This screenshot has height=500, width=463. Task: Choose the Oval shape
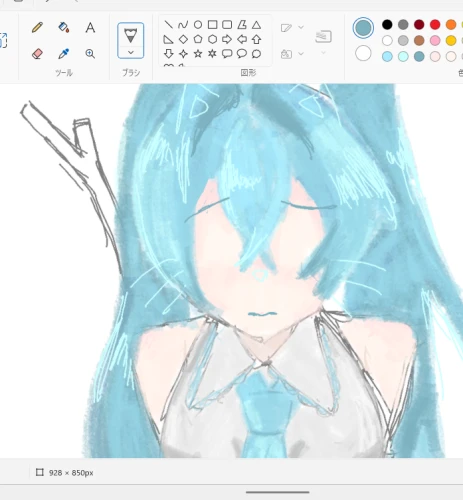pyautogui.click(x=198, y=25)
